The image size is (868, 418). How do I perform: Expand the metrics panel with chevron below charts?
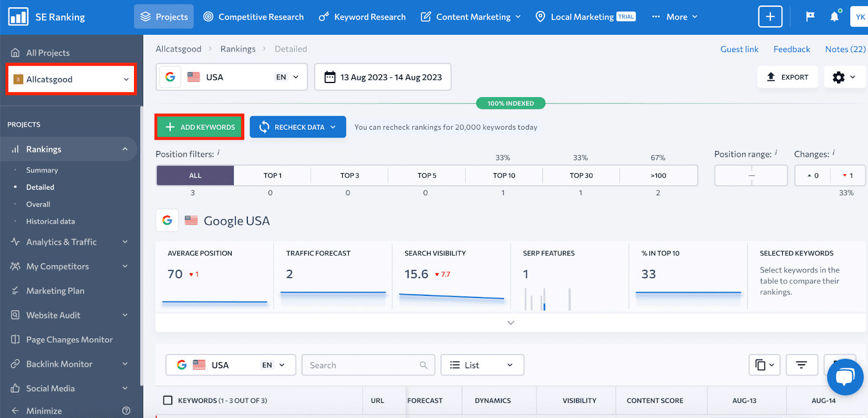510,322
